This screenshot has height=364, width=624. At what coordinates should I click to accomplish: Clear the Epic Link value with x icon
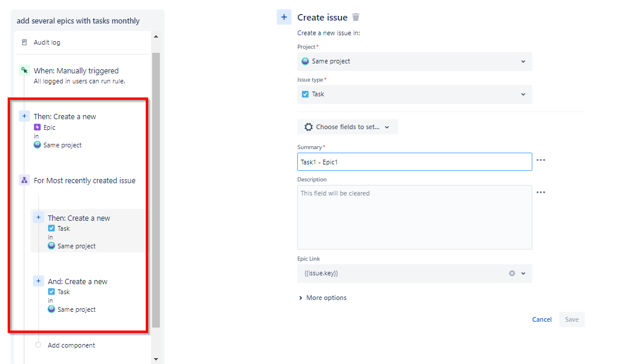(512, 274)
